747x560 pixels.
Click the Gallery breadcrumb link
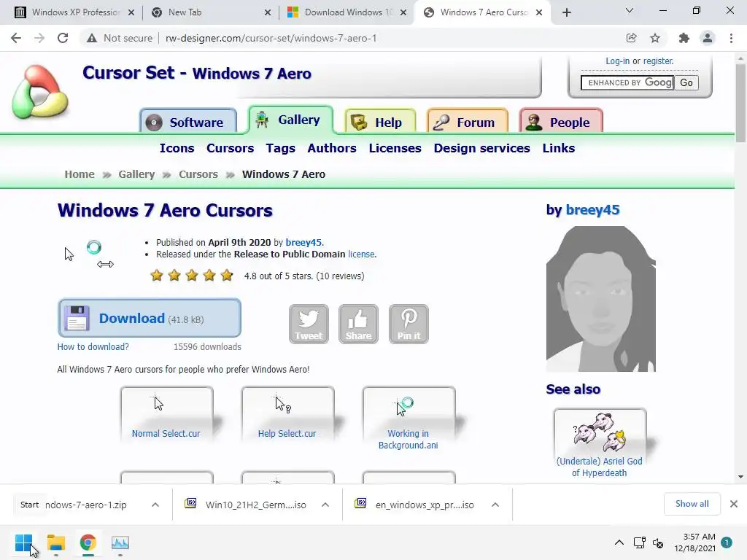click(136, 174)
